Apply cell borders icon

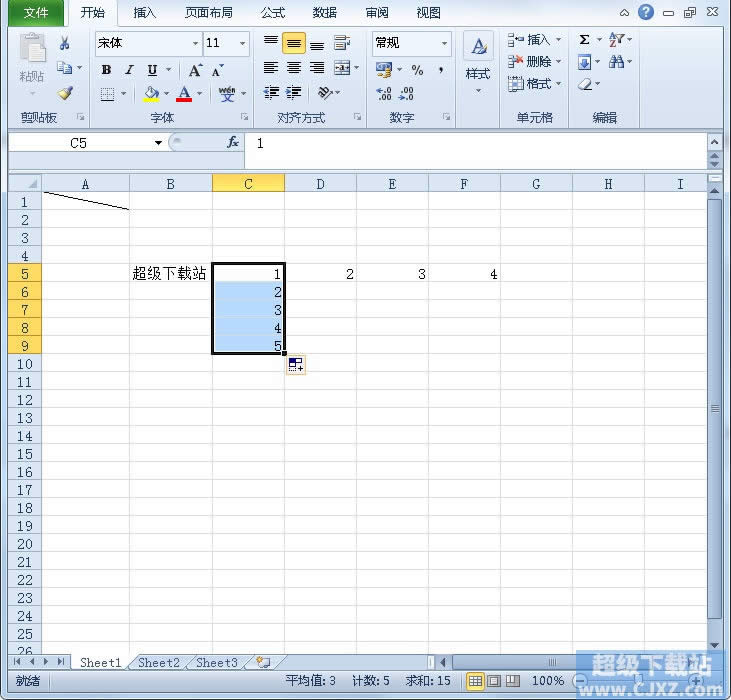[108, 94]
